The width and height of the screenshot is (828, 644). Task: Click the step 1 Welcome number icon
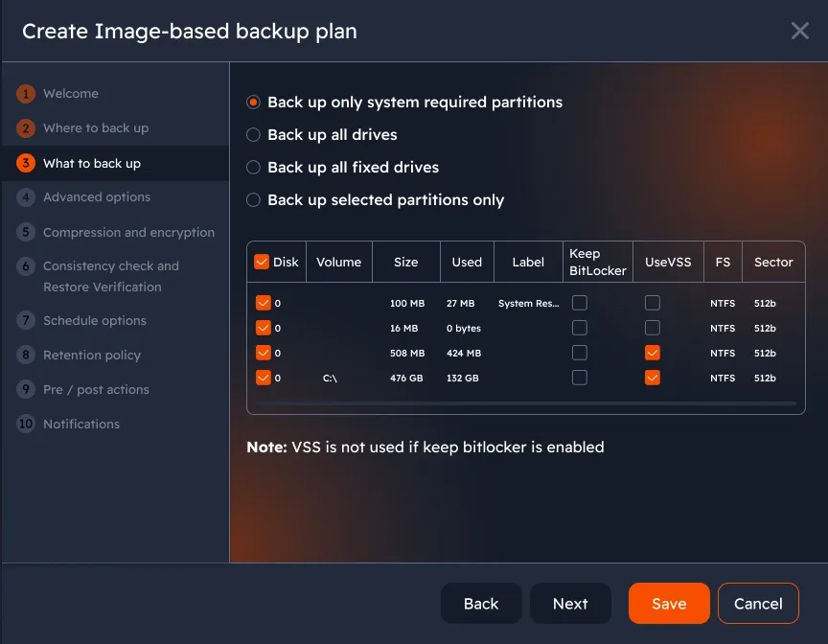pyautogui.click(x=25, y=94)
